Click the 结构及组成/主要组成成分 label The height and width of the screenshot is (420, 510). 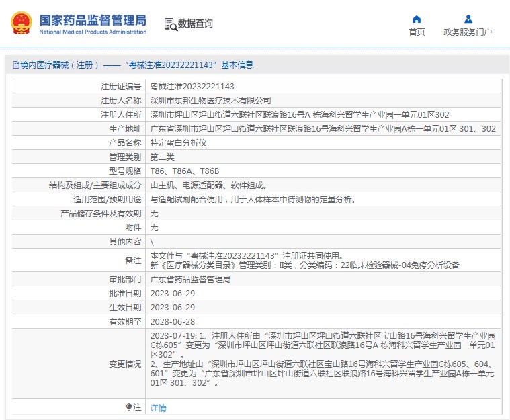[95, 185]
